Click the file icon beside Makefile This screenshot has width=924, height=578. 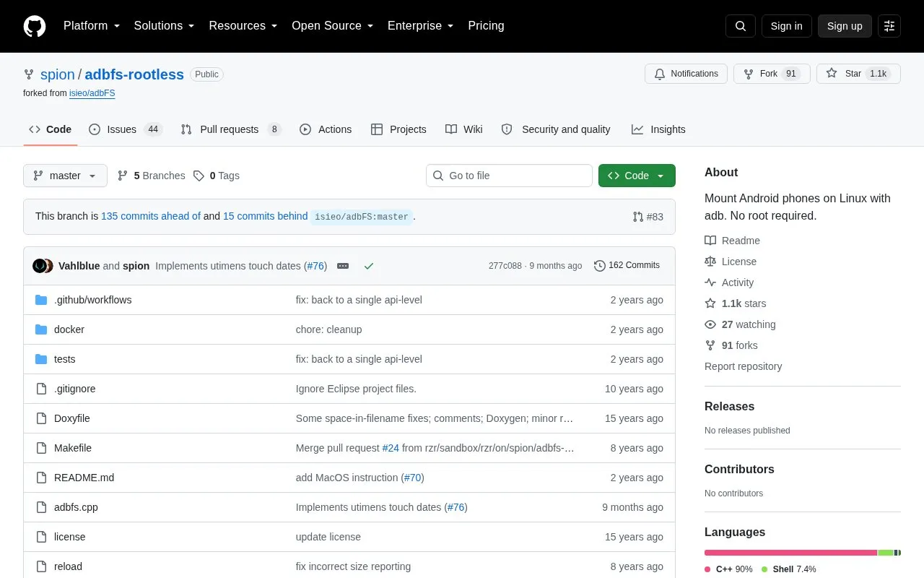tap(41, 448)
